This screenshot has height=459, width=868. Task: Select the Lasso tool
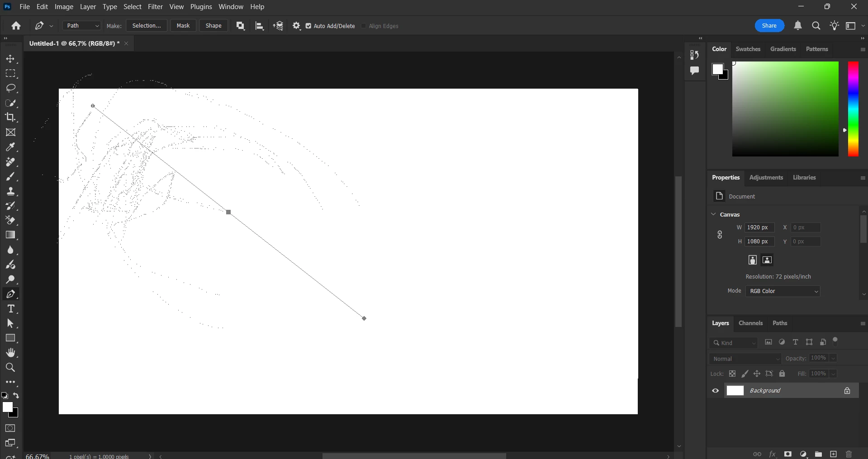(10, 88)
